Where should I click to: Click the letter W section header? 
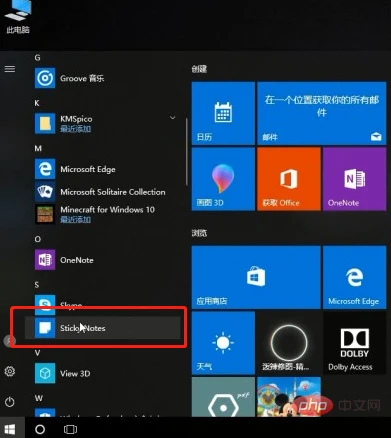point(39,398)
